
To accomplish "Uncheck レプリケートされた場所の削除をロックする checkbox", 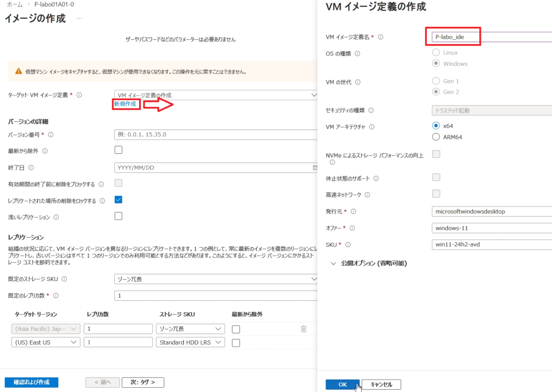I will point(119,200).
